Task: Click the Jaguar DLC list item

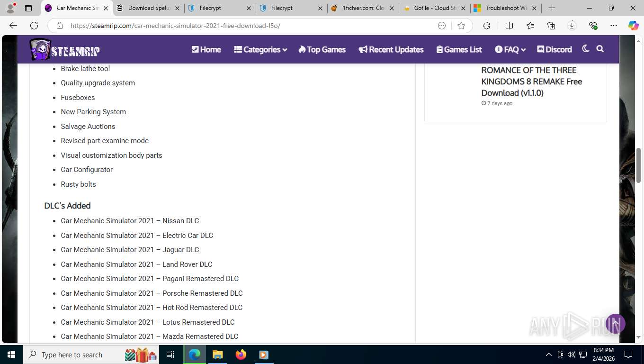Action: click(x=130, y=250)
